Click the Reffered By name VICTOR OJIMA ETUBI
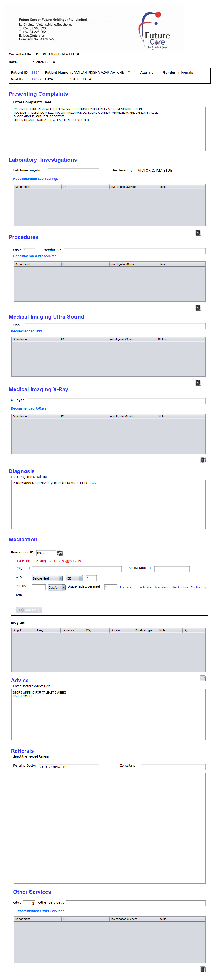The height and width of the screenshot is (980, 211). [156, 171]
